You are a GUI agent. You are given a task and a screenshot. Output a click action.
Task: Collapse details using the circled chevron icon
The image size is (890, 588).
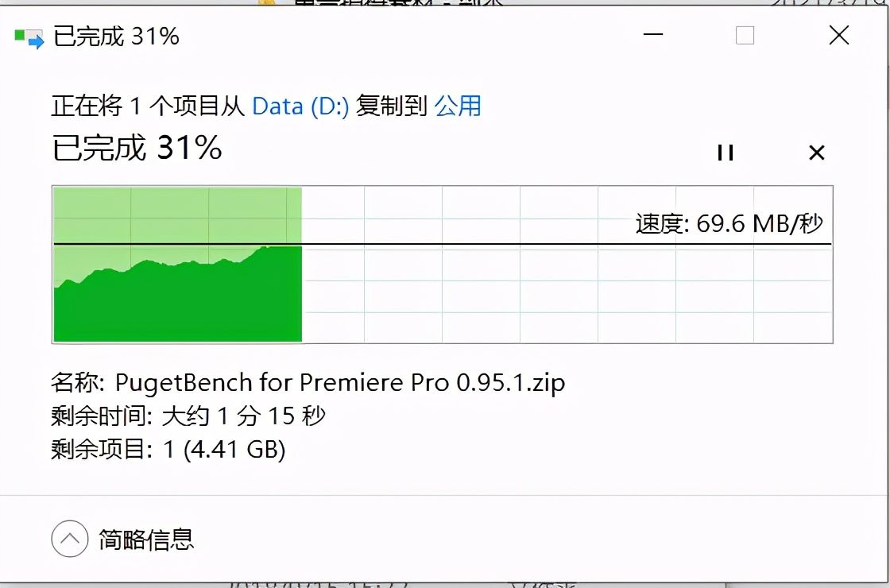point(70,540)
